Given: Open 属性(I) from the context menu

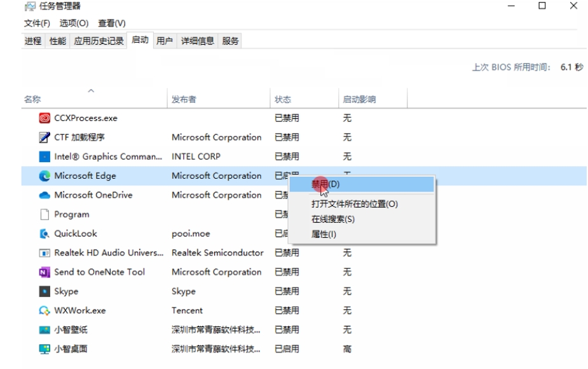Looking at the screenshot, I should 362,234.
